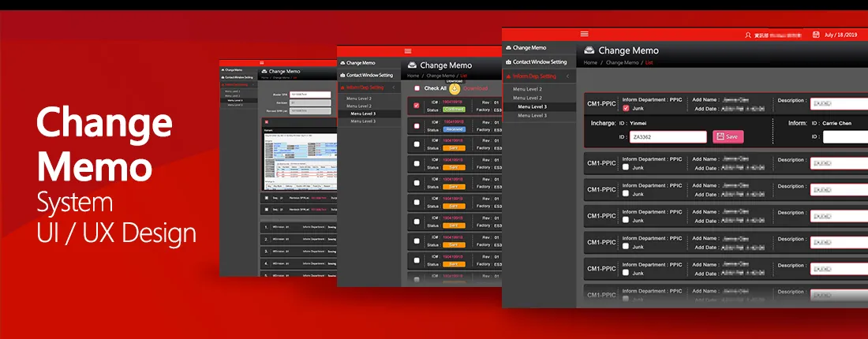868x339 pixels.
Task: Click the red List breadcrumb in right window
Action: coord(649,63)
